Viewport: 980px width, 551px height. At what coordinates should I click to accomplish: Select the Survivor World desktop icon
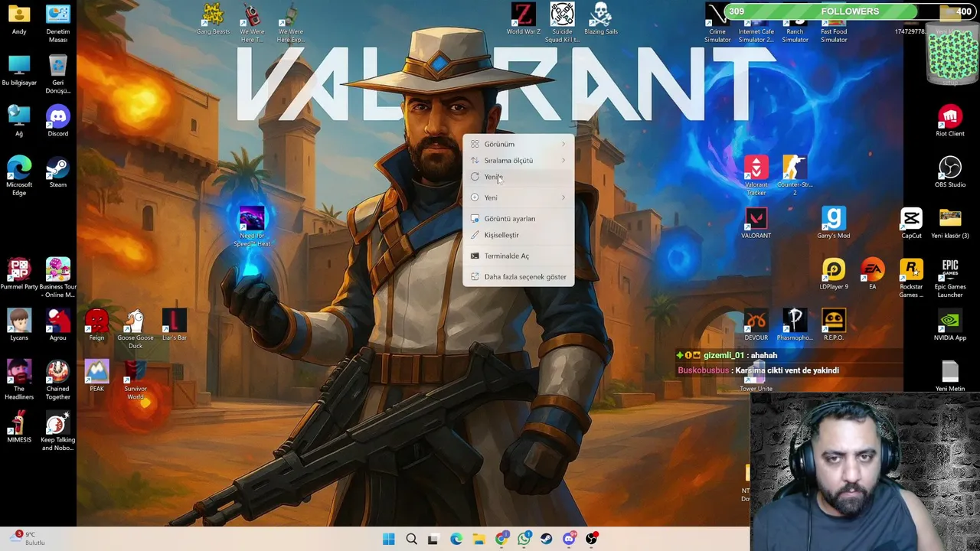point(136,380)
